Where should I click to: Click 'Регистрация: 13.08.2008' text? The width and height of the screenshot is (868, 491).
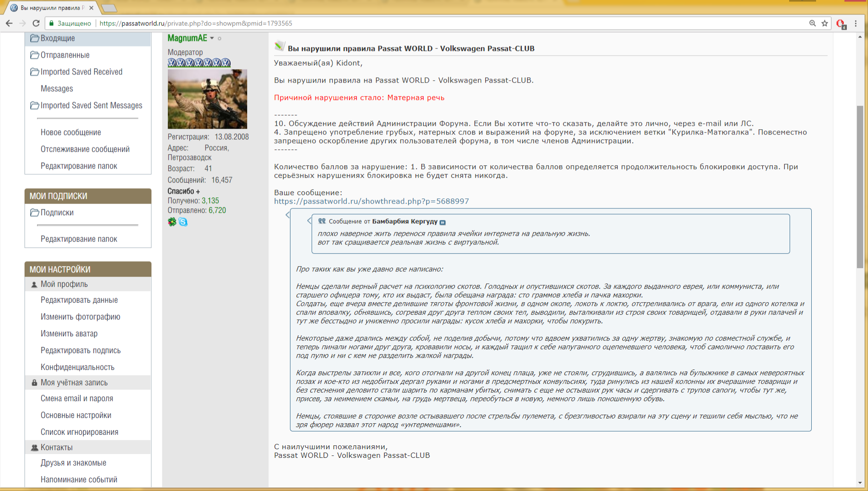(x=208, y=137)
